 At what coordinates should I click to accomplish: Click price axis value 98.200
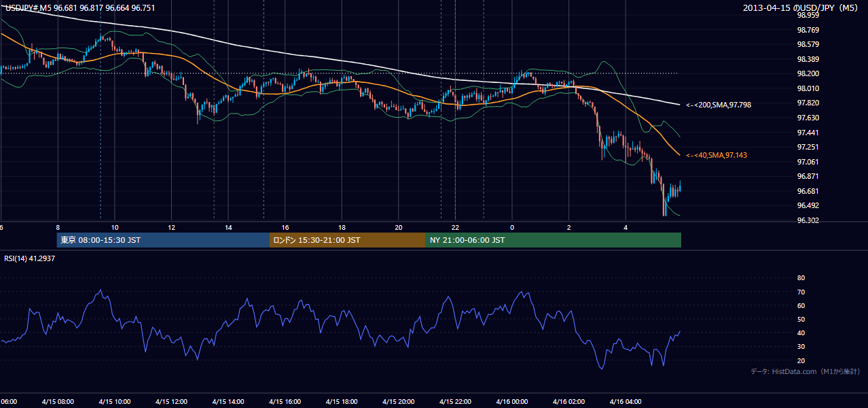tap(808, 73)
